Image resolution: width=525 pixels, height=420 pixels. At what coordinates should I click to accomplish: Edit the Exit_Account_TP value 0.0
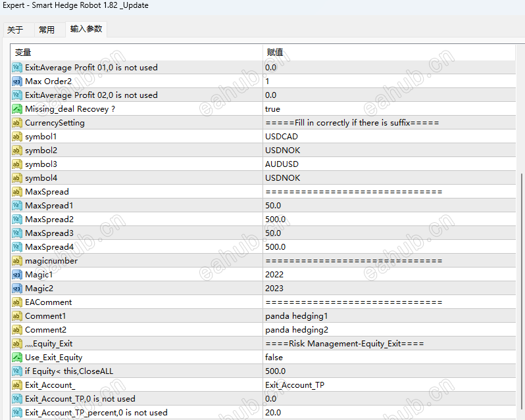pyautogui.click(x=271, y=398)
